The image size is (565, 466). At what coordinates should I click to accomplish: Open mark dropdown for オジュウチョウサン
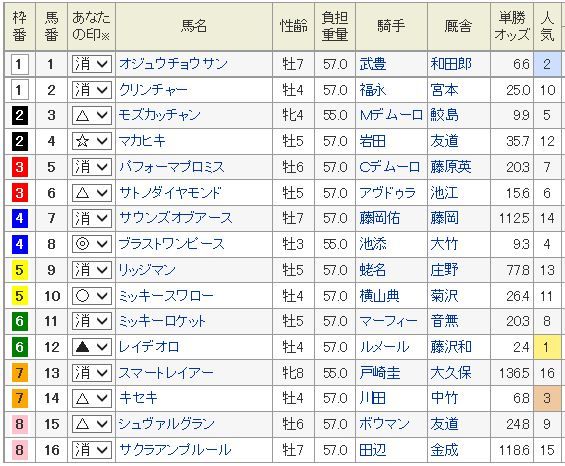[92, 64]
